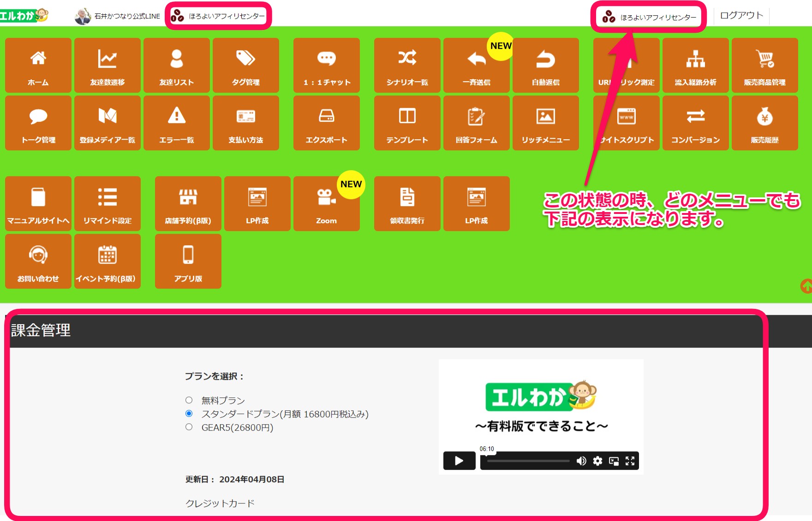Screen dimensions: 812x521
Task: Mute the video volume
Action: [581, 461]
